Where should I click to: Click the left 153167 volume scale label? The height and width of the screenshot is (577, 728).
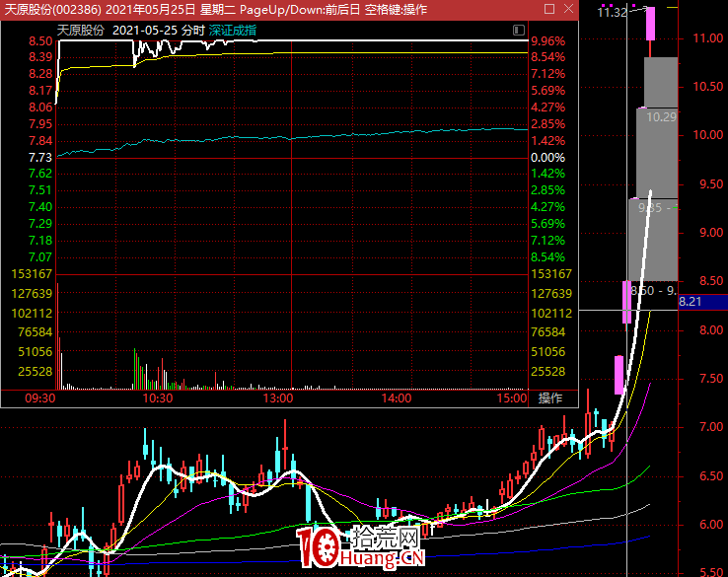[32, 273]
